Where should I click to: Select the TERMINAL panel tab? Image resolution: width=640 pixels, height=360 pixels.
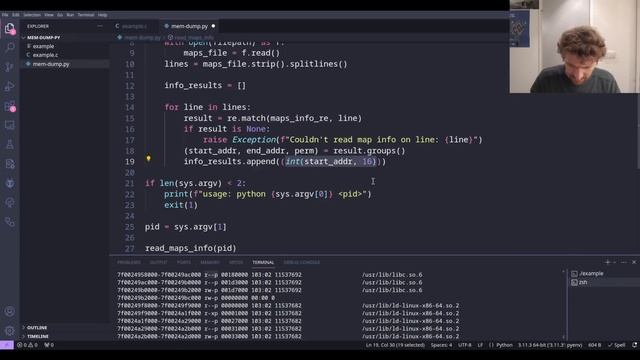263,262
